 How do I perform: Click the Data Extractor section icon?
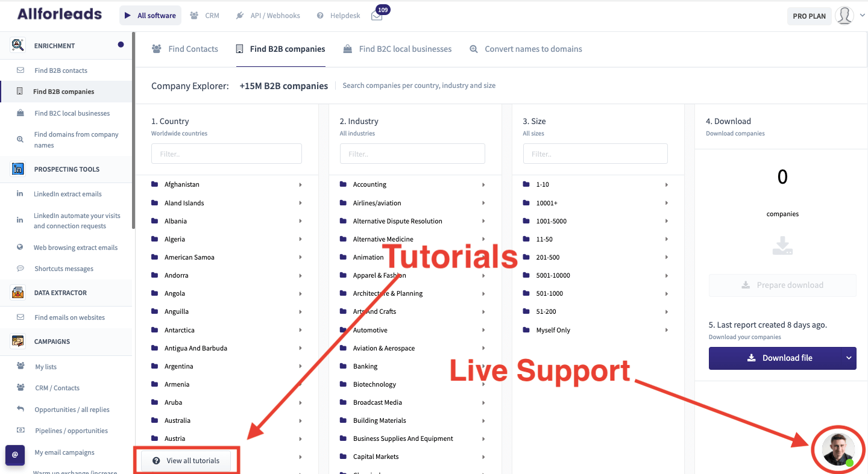(18, 293)
